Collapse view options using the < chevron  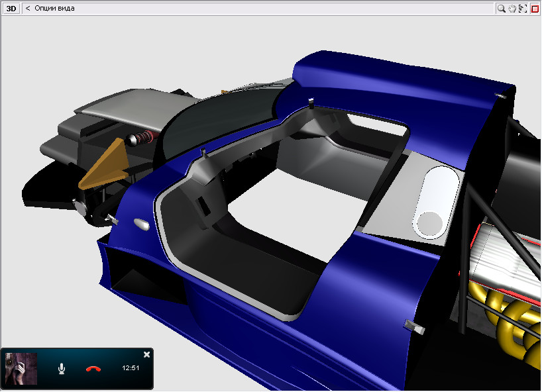(28, 9)
